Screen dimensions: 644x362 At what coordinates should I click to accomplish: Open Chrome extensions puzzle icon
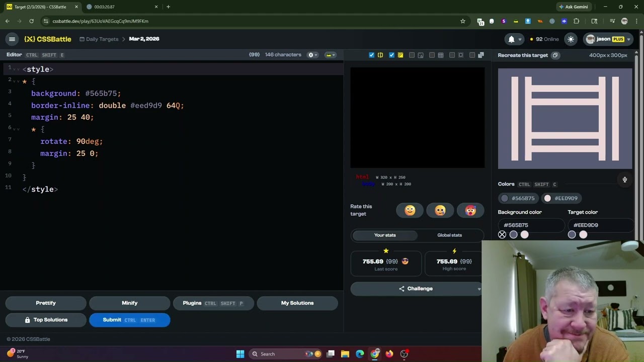coord(576,21)
